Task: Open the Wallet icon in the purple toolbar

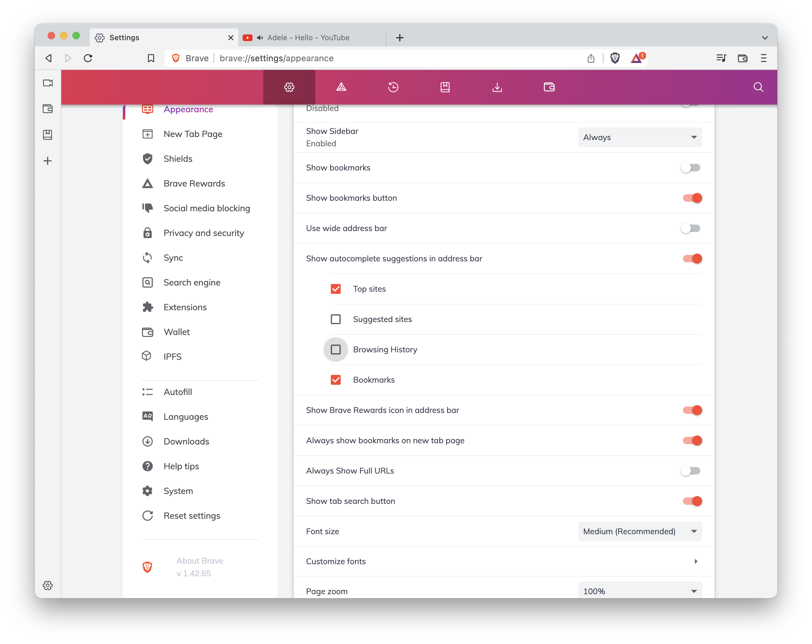Action: [549, 87]
